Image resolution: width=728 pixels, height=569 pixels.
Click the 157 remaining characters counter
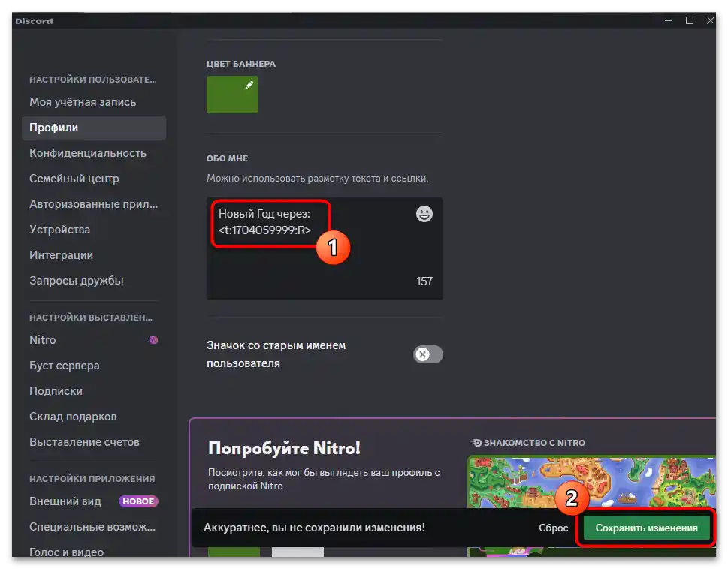click(x=424, y=281)
